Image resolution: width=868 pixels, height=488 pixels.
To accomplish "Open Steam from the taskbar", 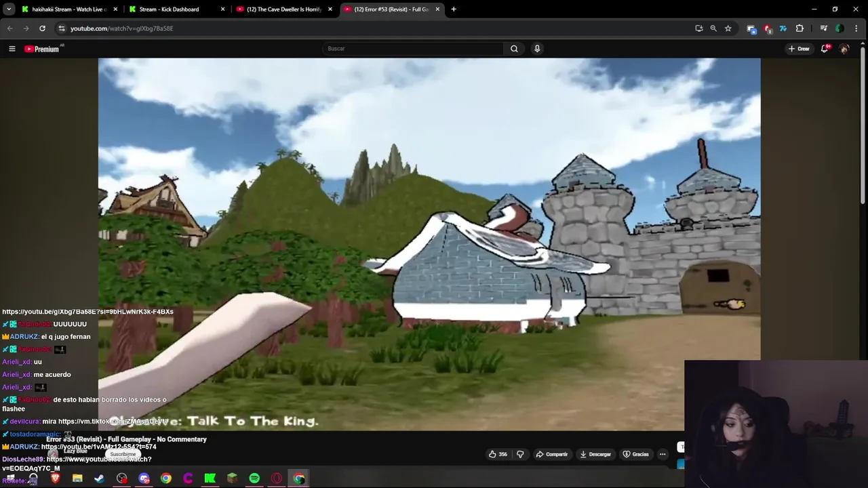I will (x=99, y=478).
